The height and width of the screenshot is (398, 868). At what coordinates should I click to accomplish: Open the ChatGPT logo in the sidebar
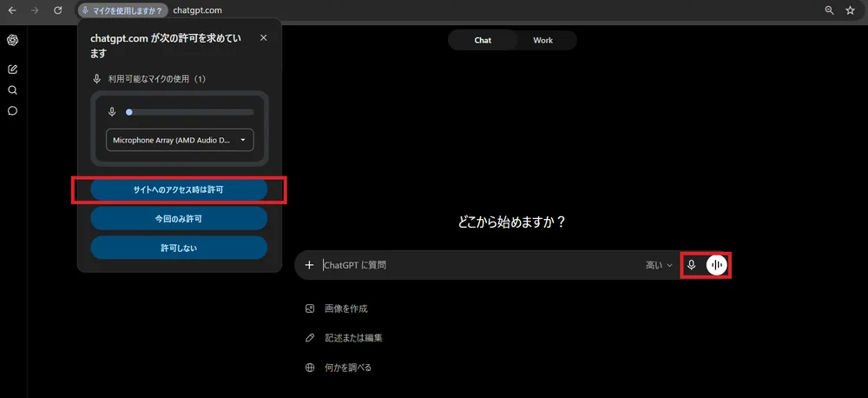click(x=13, y=41)
